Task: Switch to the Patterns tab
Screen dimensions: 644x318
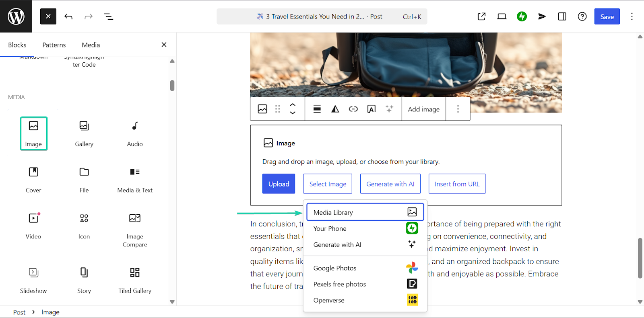Action: coord(54,45)
